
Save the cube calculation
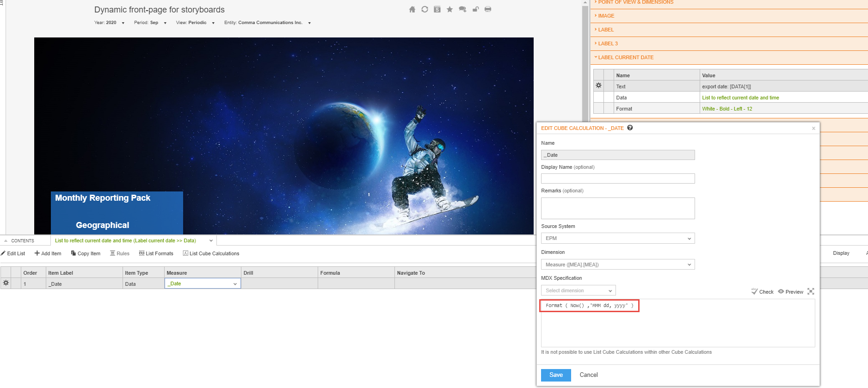point(556,375)
